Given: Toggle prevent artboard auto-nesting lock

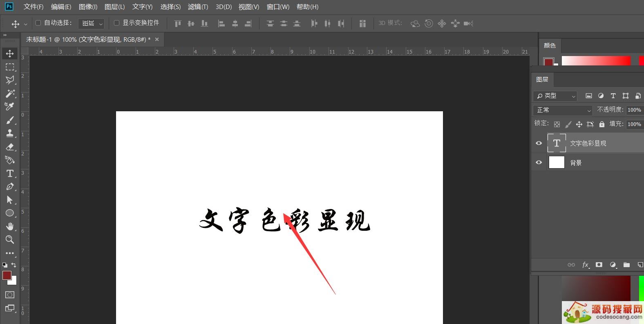Looking at the screenshot, I should (590, 124).
